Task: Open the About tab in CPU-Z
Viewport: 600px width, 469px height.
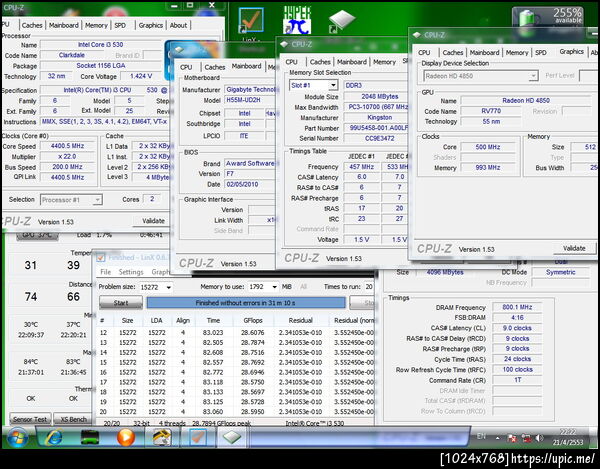Action: point(178,25)
